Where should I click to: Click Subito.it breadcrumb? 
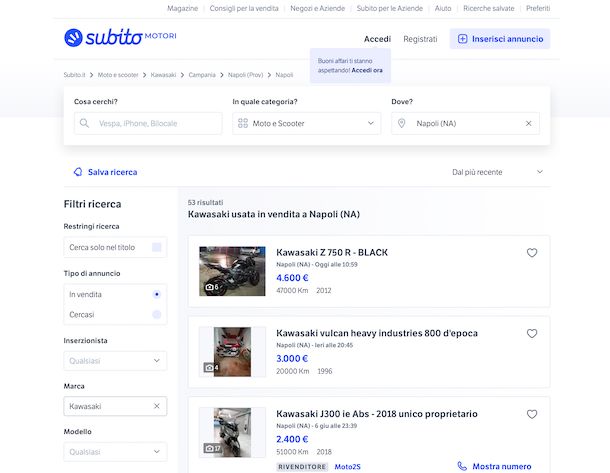click(x=74, y=75)
